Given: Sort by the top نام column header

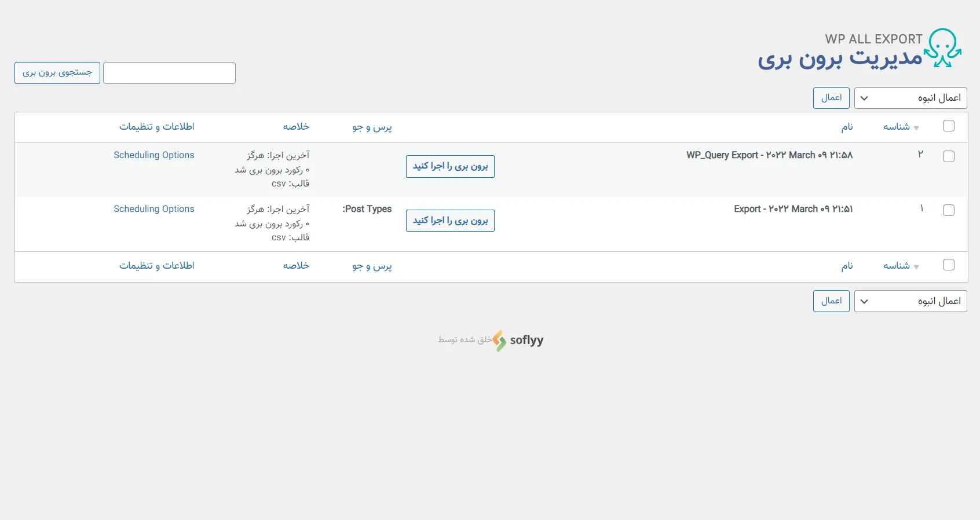Looking at the screenshot, I should (847, 127).
